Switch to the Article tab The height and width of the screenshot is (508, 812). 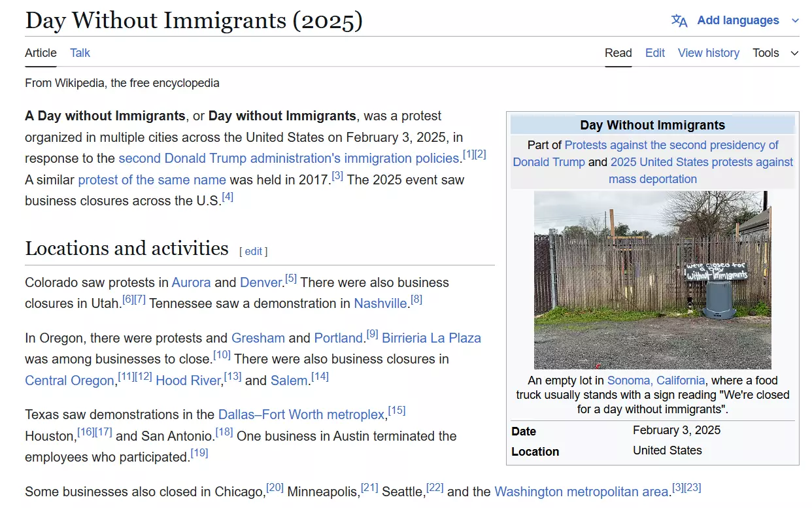pyautogui.click(x=41, y=53)
